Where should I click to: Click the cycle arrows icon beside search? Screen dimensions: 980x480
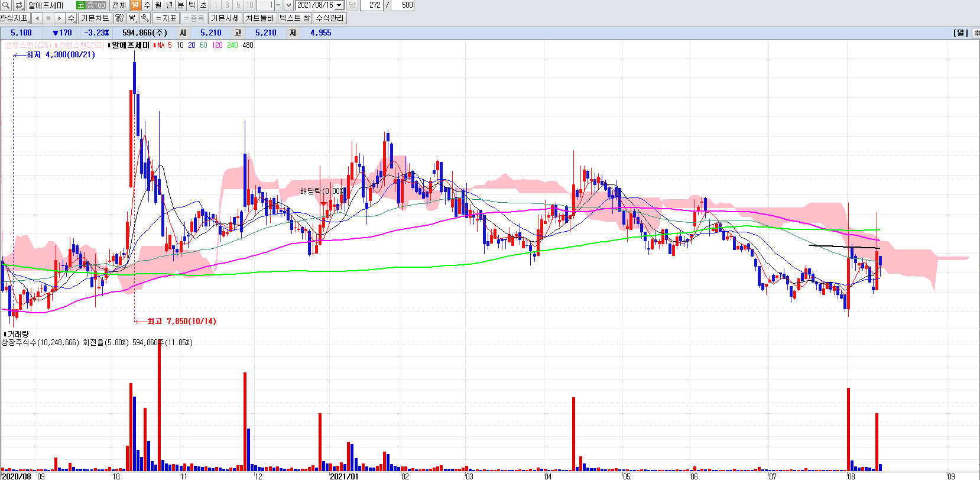pyautogui.click(x=19, y=5)
